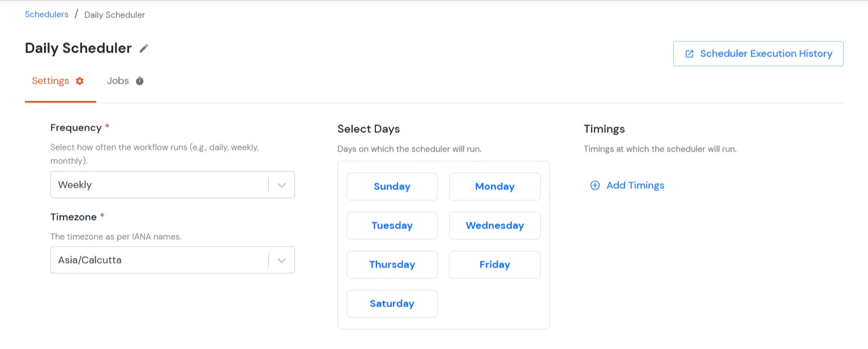Expand the Frequency selector using its chevron arrow

[281, 184]
